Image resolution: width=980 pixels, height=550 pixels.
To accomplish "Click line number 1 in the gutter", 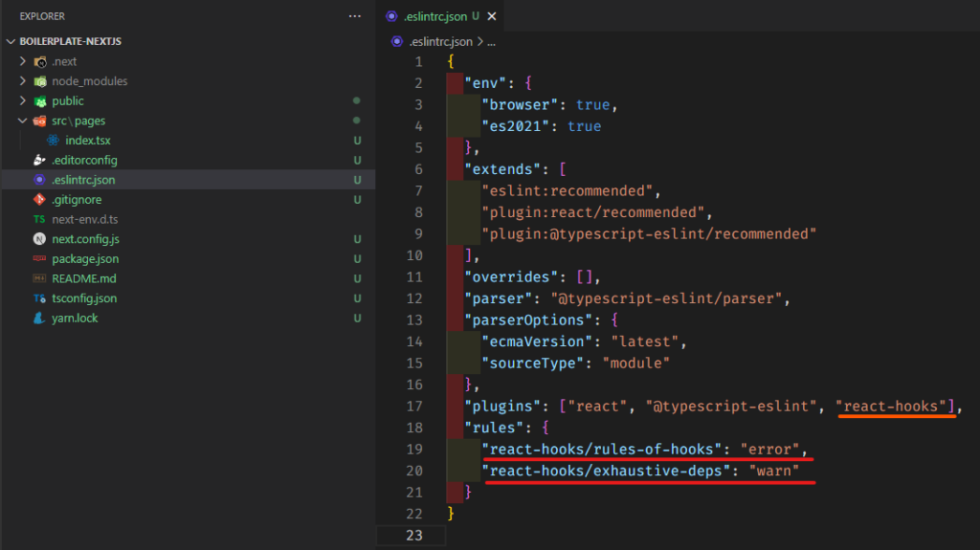I will pyautogui.click(x=418, y=62).
